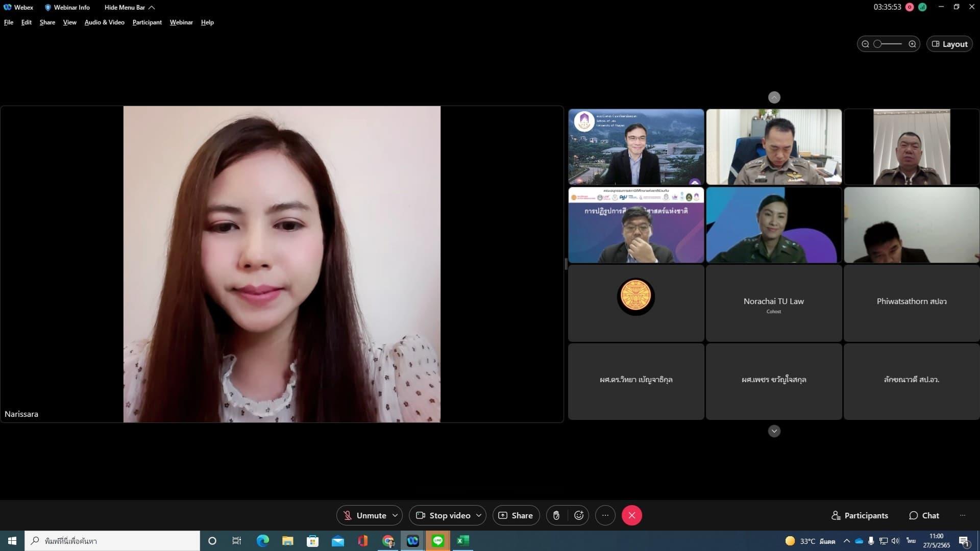Open the Audio & Video menu
The width and height of the screenshot is (980, 551).
[104, 22]
